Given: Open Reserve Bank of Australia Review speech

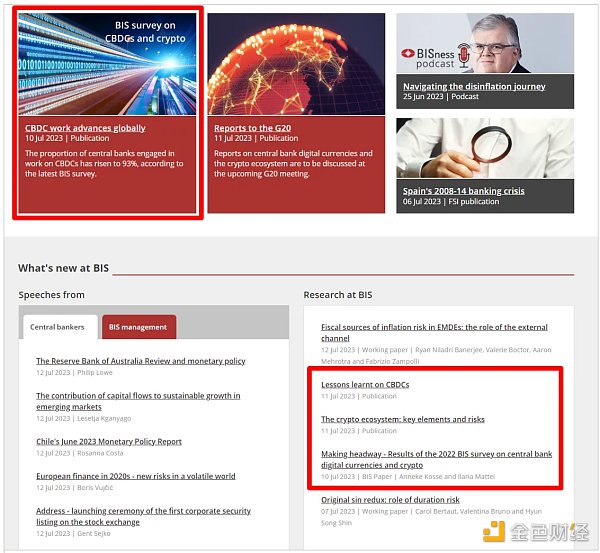Looking at the screenshot, I should [x=141, y=361].
